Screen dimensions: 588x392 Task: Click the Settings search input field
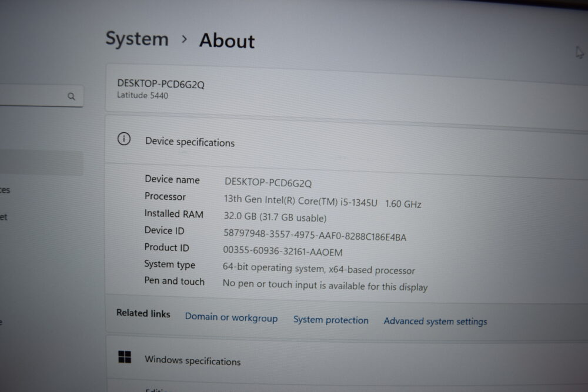pos(41,96)
